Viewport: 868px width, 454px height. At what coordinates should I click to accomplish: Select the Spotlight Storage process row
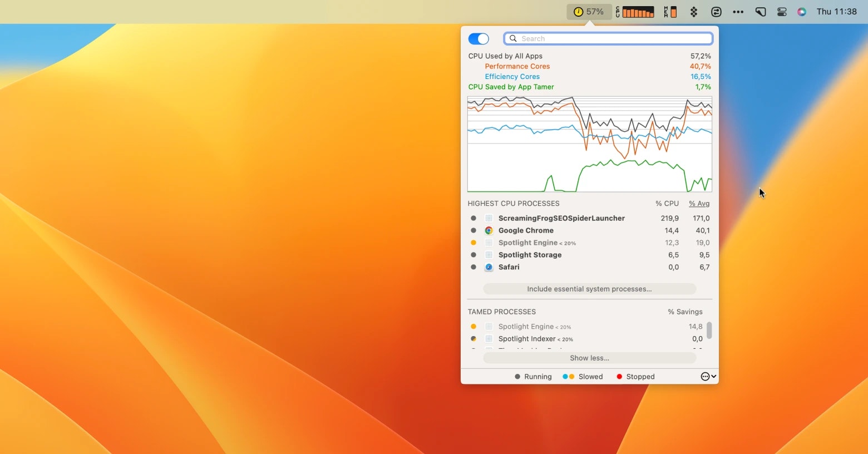click(x=590, y=255)
